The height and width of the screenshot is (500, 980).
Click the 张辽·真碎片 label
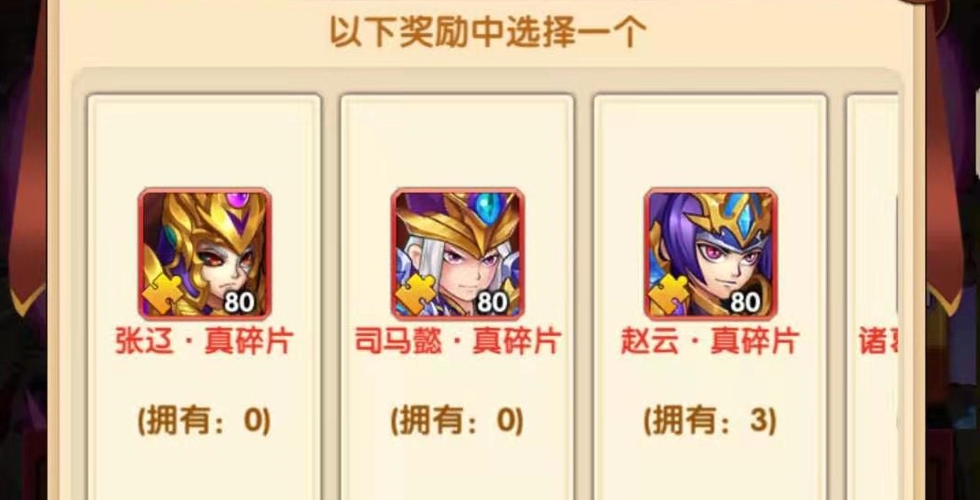204,342
